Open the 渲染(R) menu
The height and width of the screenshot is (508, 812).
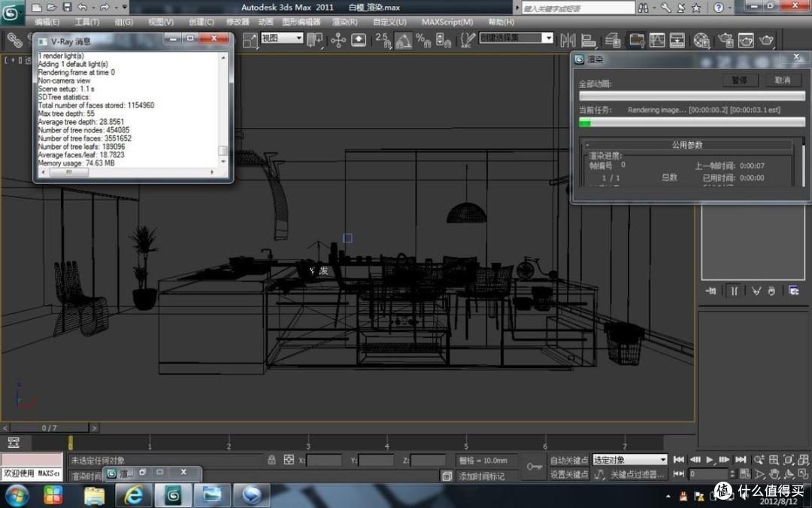tap(344, 22)
